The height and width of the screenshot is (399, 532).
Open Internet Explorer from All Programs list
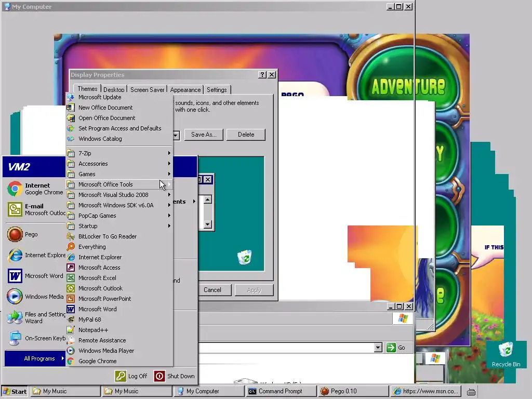click(x=119, y=257)
